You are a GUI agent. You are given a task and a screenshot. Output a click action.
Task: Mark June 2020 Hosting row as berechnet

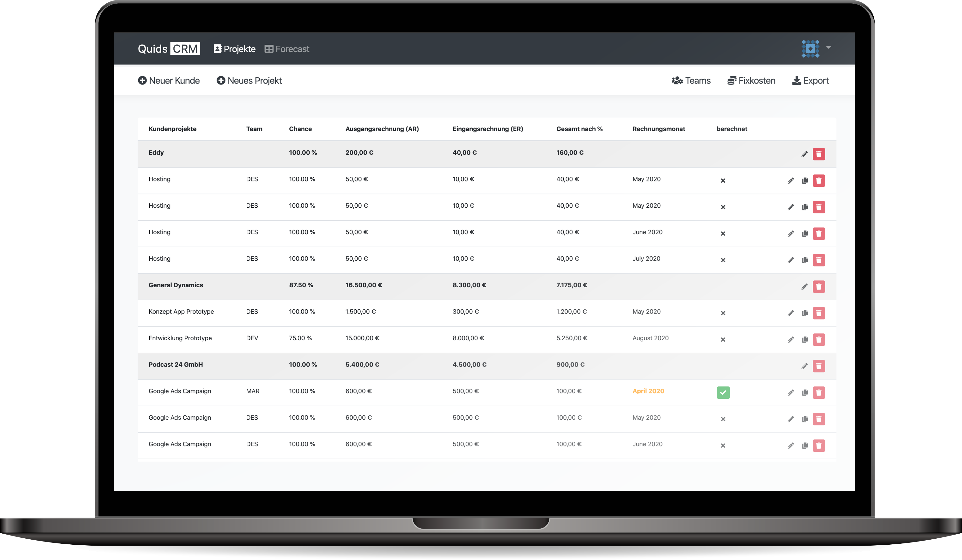[723, 234]
